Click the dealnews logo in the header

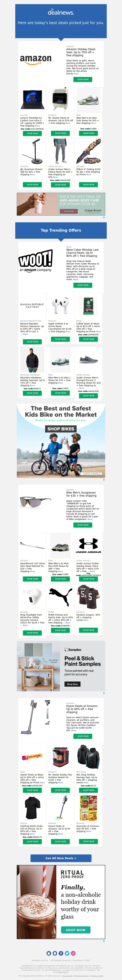pos(61,13)
